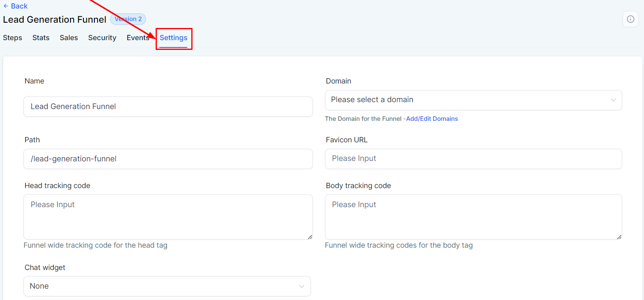This screenshot has width=644, height=300.
Task: Click the 'Funnel wide tracking codes for the body tag' text
Action: (x=399, y=245)
